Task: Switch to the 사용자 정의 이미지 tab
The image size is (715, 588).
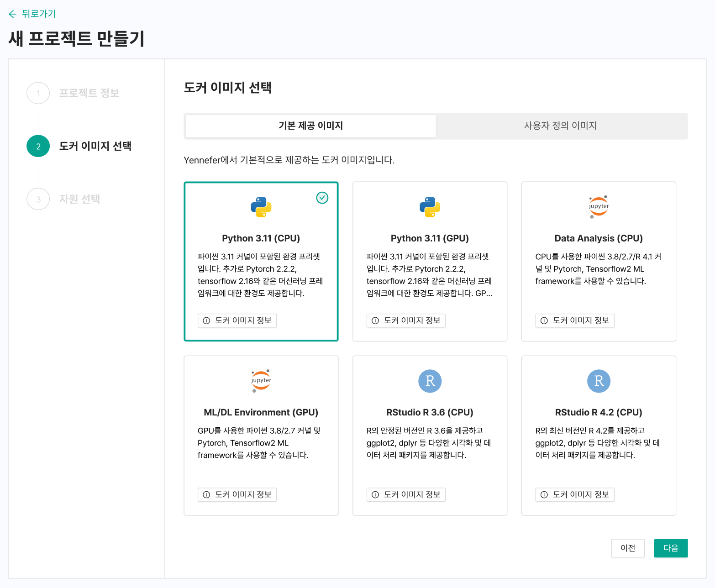Action: 560,126
